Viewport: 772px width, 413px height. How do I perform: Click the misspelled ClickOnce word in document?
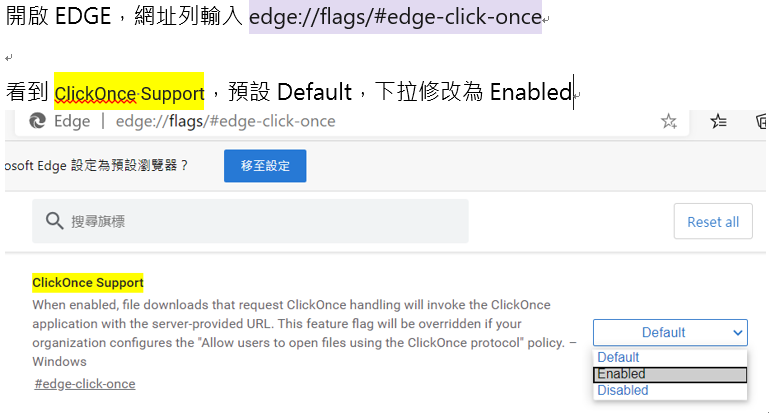point(96,93)
